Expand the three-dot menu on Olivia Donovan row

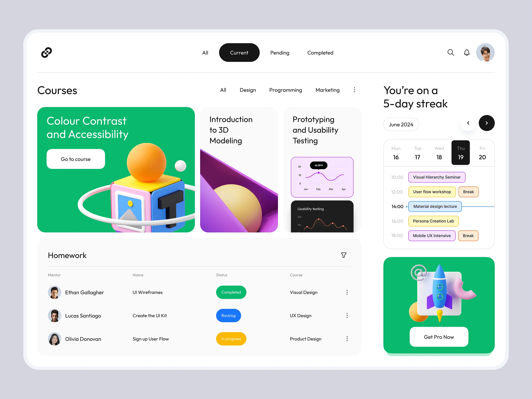[347, 339]
